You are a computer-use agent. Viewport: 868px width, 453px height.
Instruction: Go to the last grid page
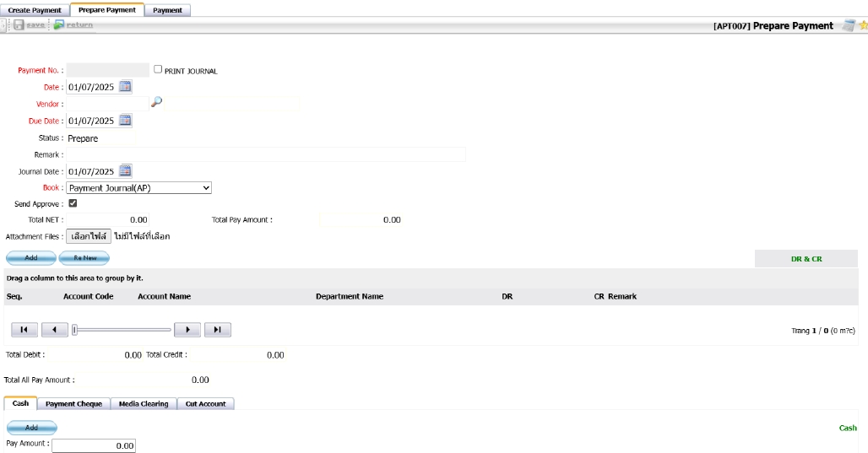217,330
